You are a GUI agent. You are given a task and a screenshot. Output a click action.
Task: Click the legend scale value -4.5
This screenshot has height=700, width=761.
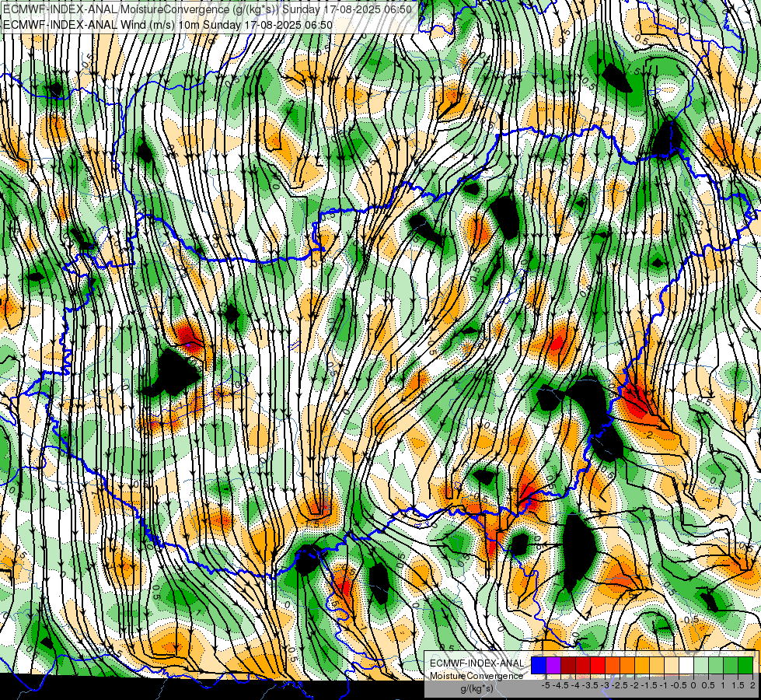tap(560, 685)
